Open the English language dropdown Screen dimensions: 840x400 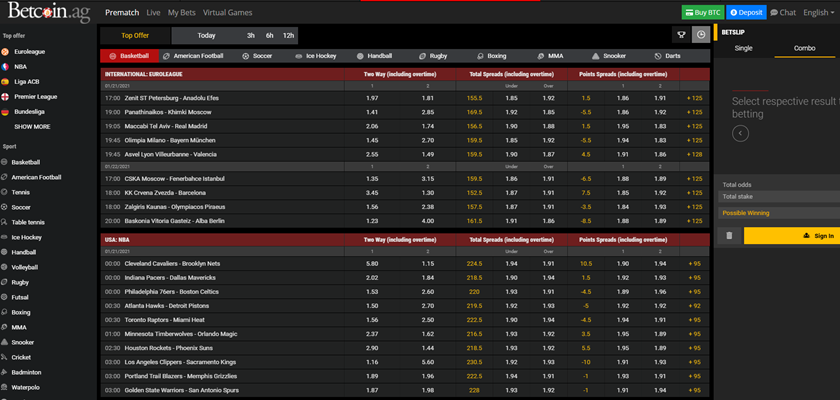pos(819,12)
